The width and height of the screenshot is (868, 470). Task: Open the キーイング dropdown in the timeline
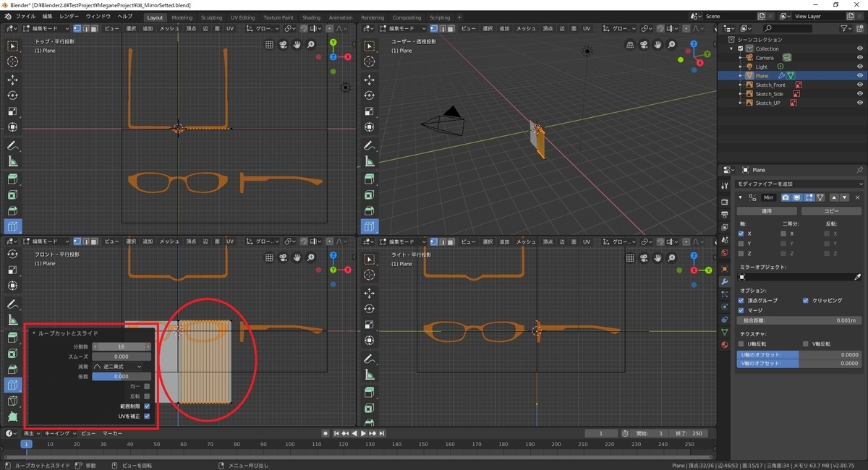(x=59, y=433)
